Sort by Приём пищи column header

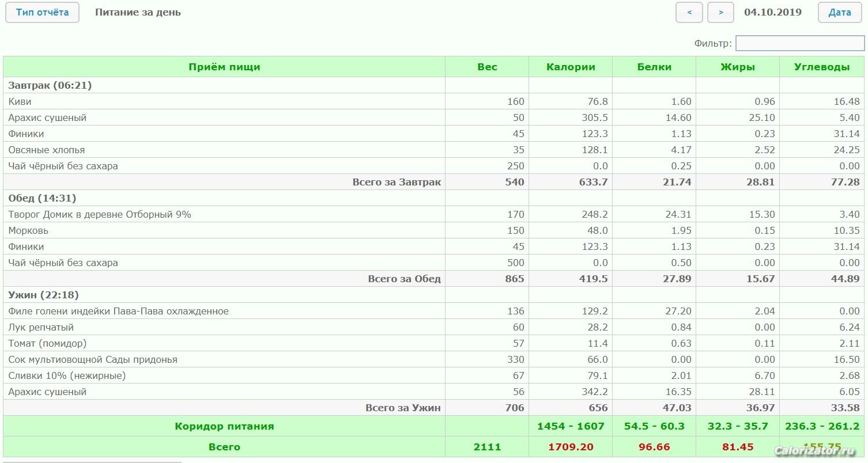pos(224,67)
